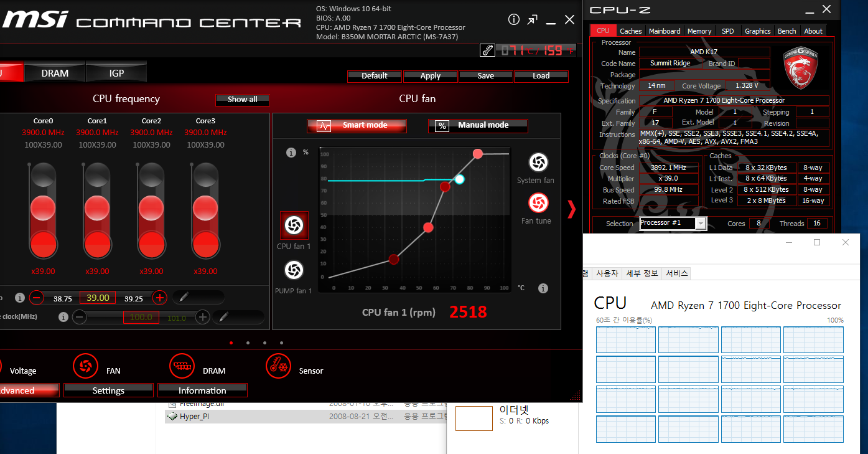Enable Smart mode for CPU fan
The height and width of the screenshot is (454, 868).
357,126
